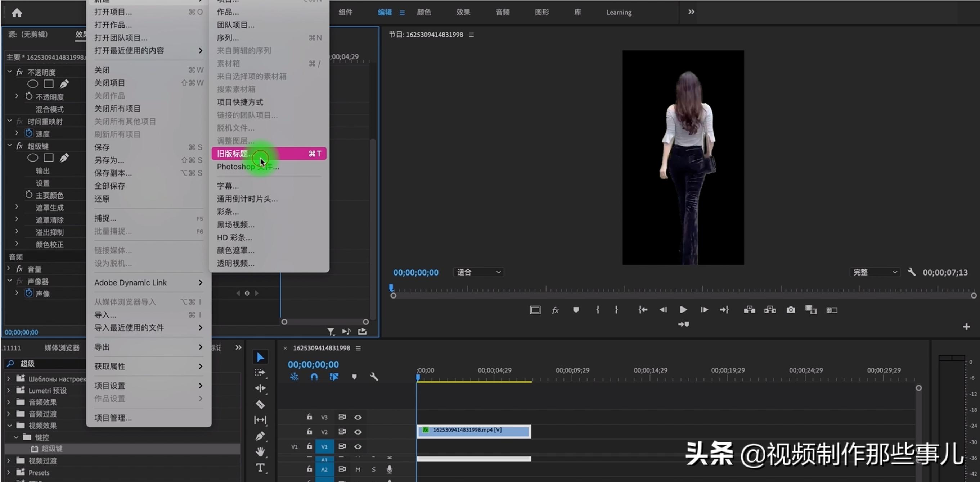Open the zoom level dropdown showing 适合

[478, 272]
